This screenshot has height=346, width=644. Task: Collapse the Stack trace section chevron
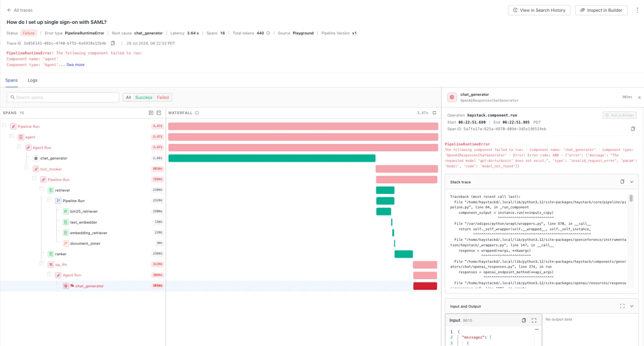click(632, 182)
